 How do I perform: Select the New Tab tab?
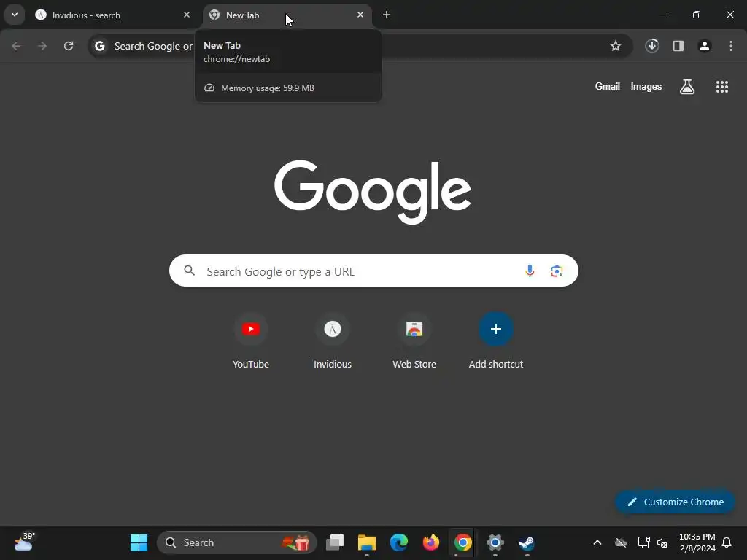coord(287,15)
